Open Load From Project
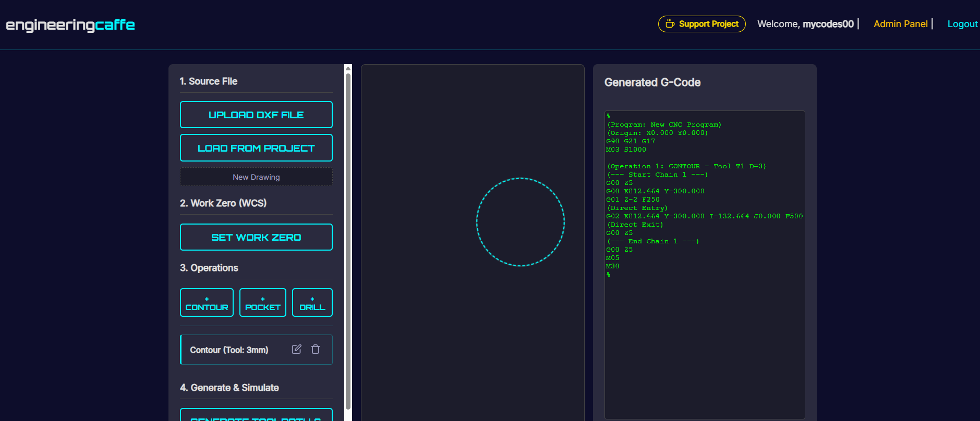The width and height of the screenshot is (980, 421). pos(256,148)
